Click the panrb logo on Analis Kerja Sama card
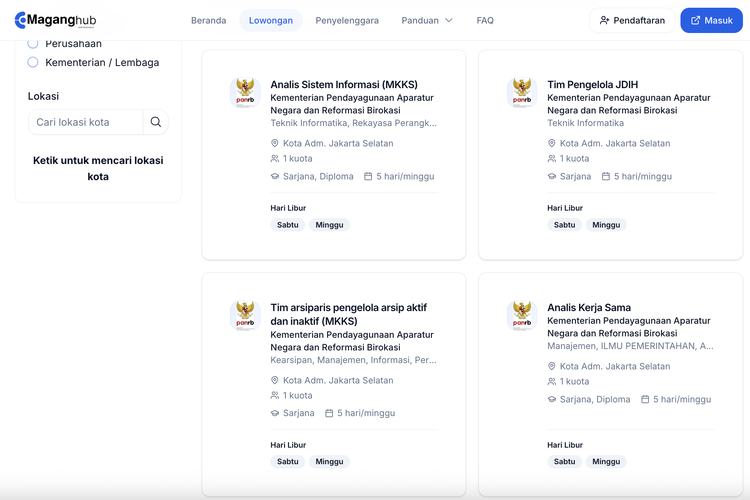Image resolution: width=750 pixels, height=500 pixels. pos(522,315)
